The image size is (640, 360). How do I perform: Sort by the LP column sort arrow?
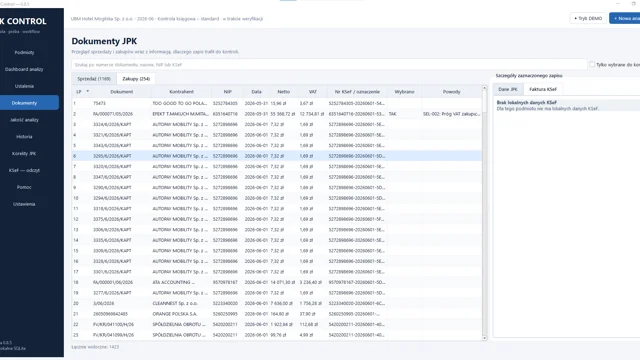point(88,91)
